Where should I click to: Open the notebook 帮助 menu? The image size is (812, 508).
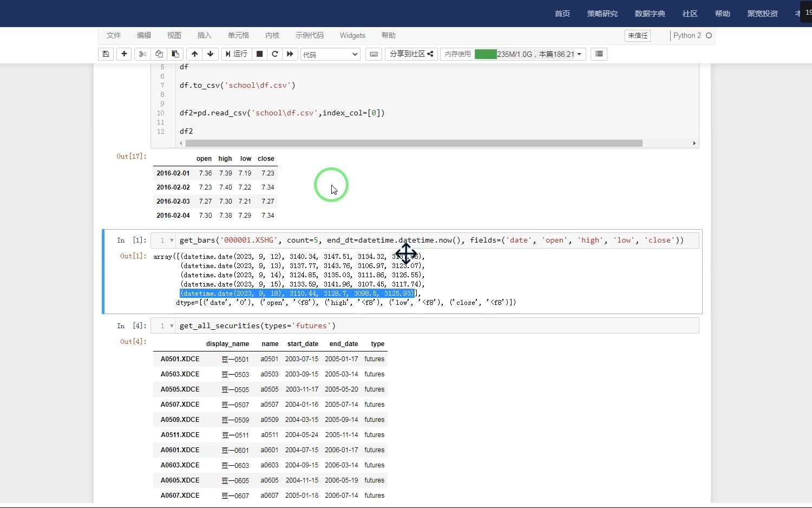(389, 36)
